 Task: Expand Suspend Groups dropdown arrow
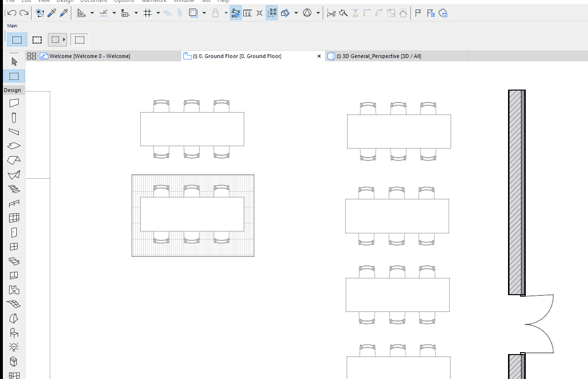226,13
